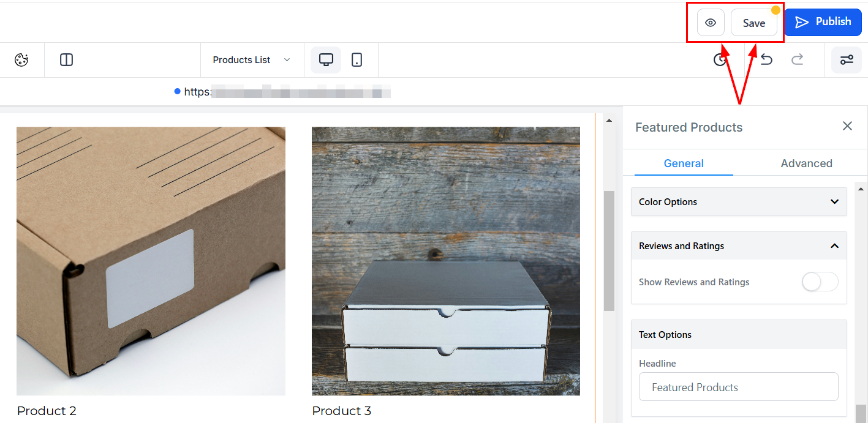The height and width of the screenshot is (423, 868).
Task: Publish the page
Action: click(x=823, y=22)
